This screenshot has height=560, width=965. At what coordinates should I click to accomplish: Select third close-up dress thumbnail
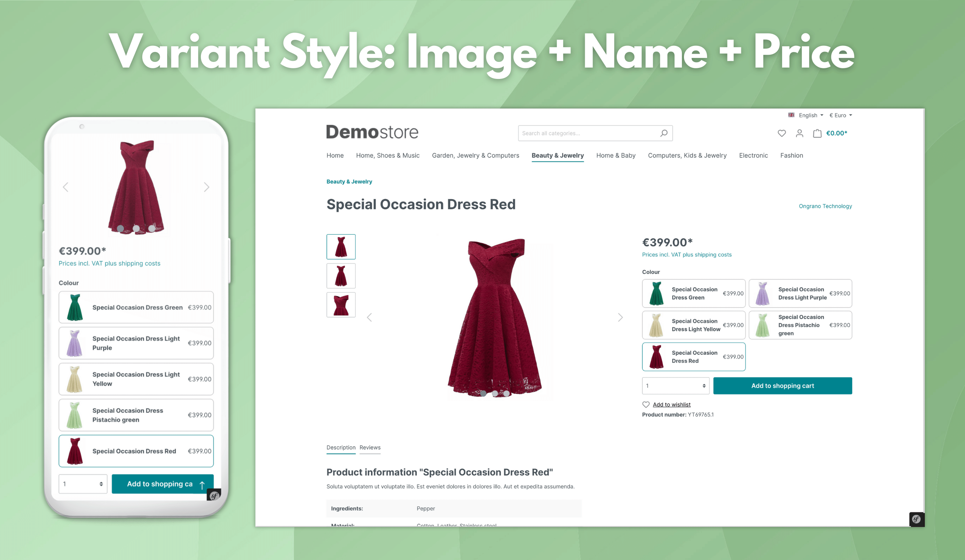pos(341,305)
